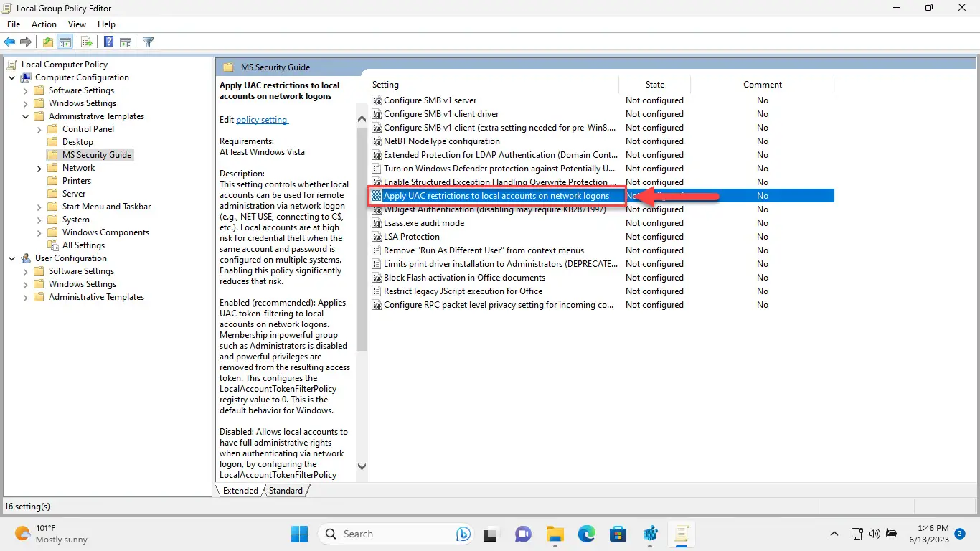This screenshot has height=551, width=980.
Task: Expand the Control Panel folder
Action: click(39, 129)
